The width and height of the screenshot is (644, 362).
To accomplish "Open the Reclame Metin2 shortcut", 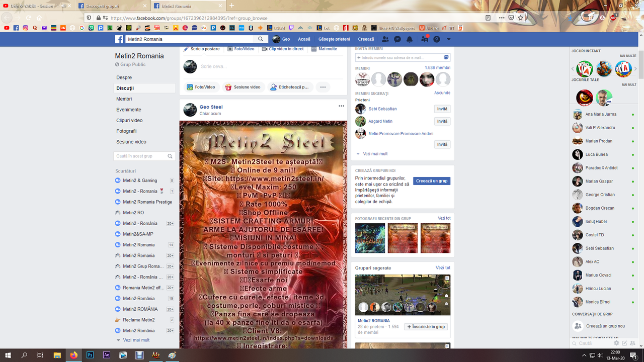I will 139,320.
